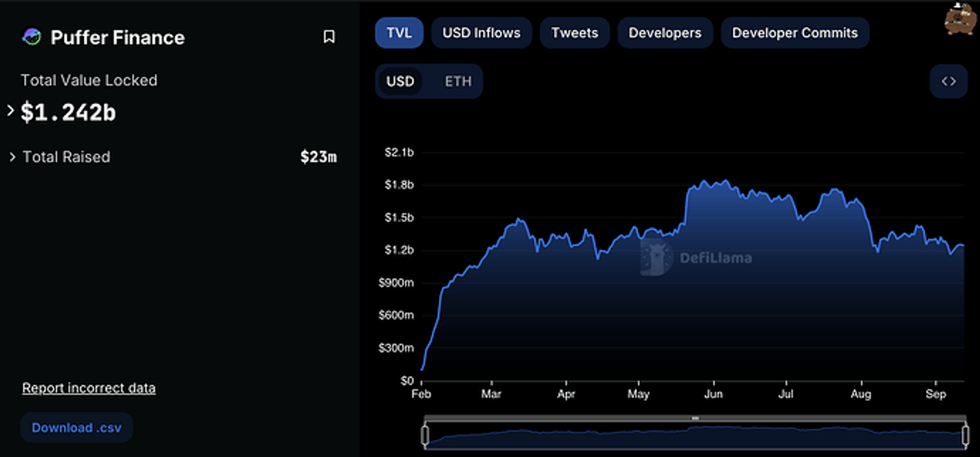Click the DefiLlama watermark logo on the chart
This screenshot has height=457, width=980.
click(657, 257)
